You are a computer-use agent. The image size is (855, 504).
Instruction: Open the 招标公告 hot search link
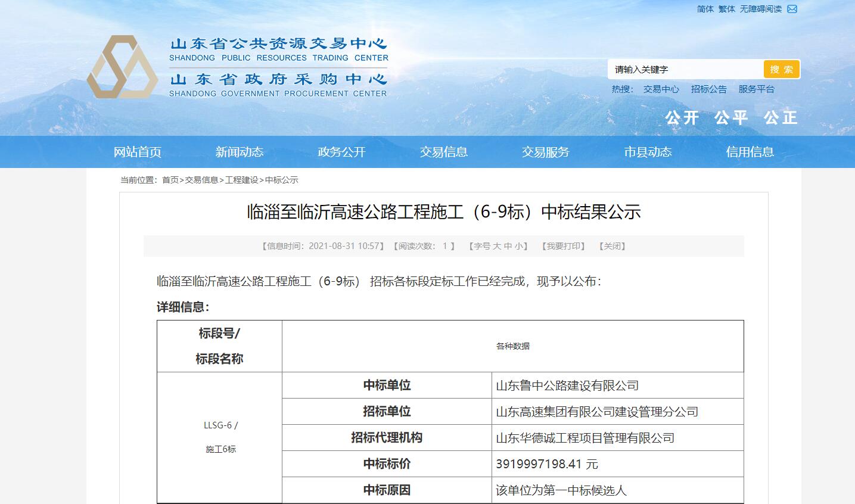pos(709,89)
